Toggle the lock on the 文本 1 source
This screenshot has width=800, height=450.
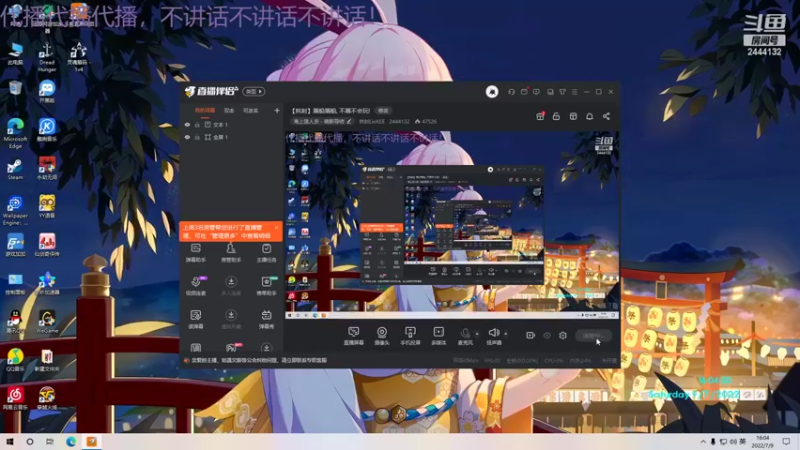point(197,125)
